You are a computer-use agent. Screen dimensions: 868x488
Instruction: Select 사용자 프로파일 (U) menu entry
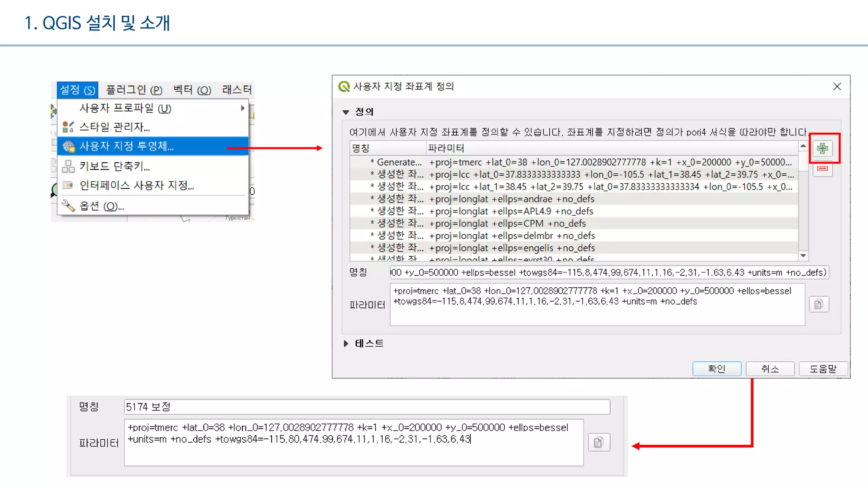tap(153, 108)
